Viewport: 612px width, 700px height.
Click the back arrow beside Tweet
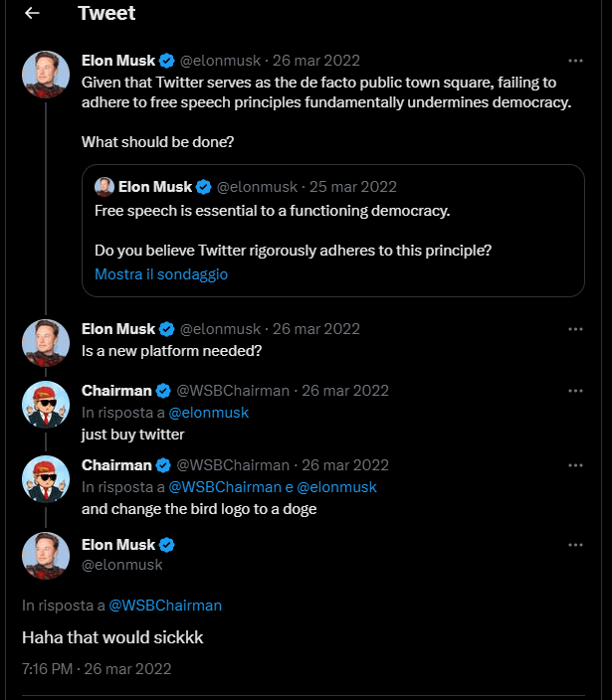[x=32, y=13]
